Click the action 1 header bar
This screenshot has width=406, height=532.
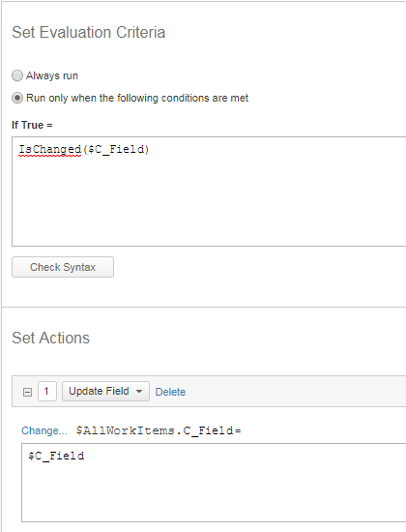point(209,391)
